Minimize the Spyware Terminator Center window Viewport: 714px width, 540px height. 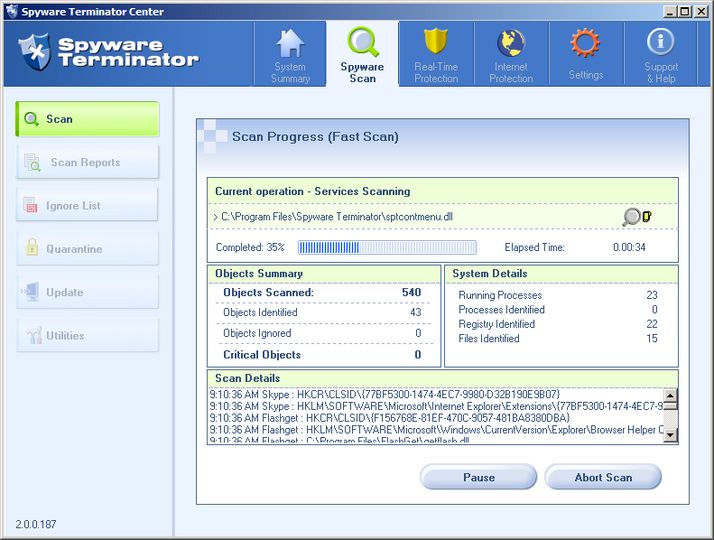point(669,11)
